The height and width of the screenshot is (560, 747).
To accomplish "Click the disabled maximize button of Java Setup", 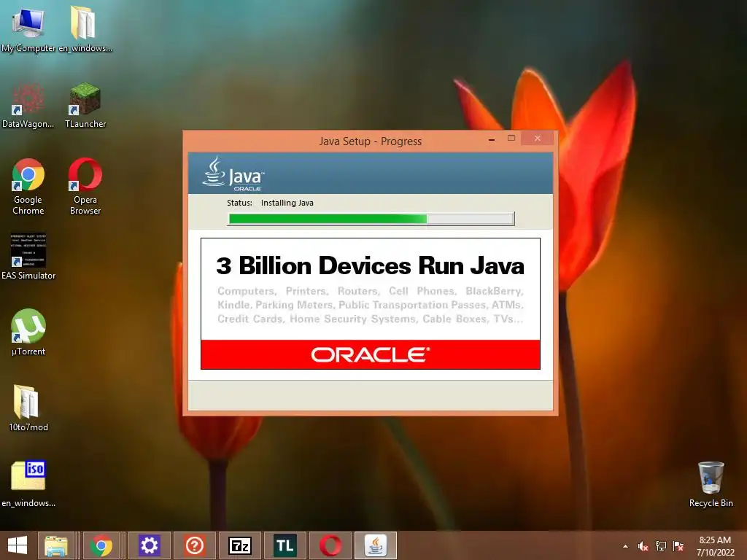I will (x=511, y=139).
